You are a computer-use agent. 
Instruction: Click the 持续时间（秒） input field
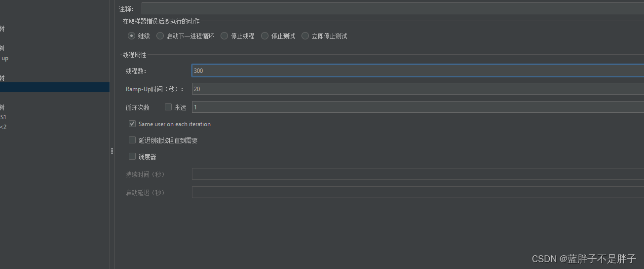[418, 174]
